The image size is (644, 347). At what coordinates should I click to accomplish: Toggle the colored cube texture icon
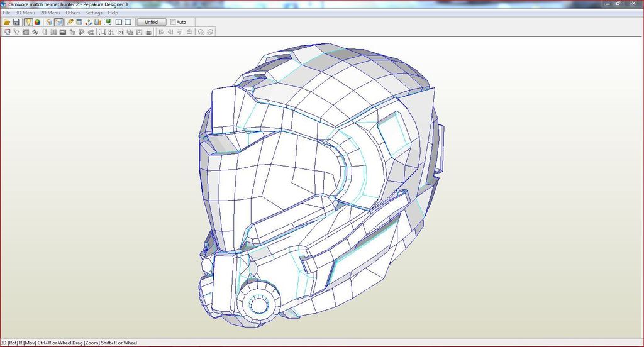[38, 22]
